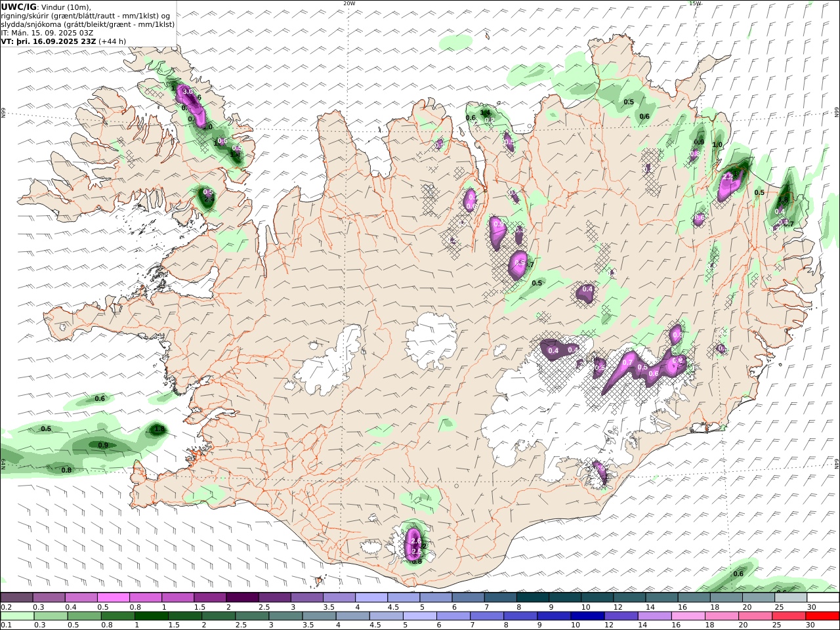
Task: Select the light pink 16 swatch in lower legend
Action: [x=688, y=616]
